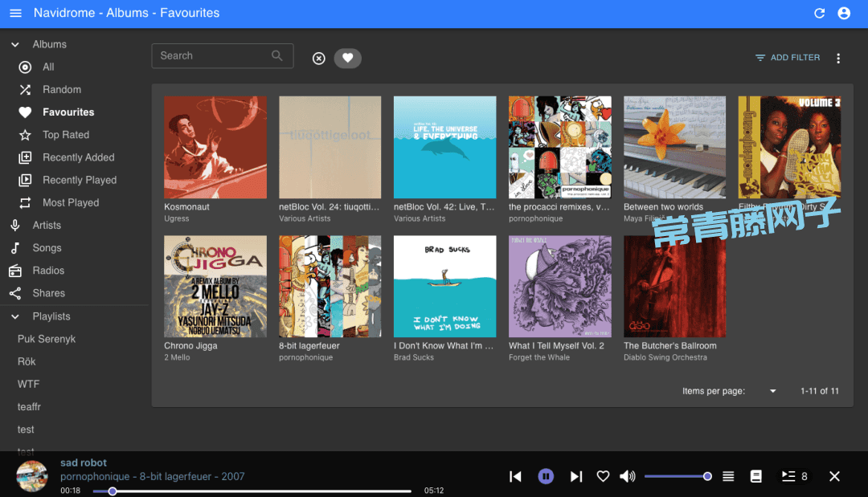Click the Radios radio icon
868x497 pixels.
15,271
